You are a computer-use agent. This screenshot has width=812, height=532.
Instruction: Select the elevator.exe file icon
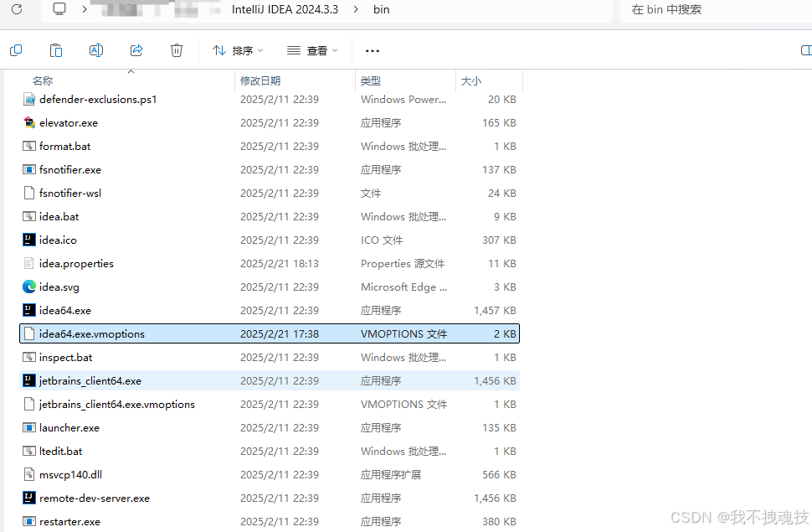click(29, 122)
